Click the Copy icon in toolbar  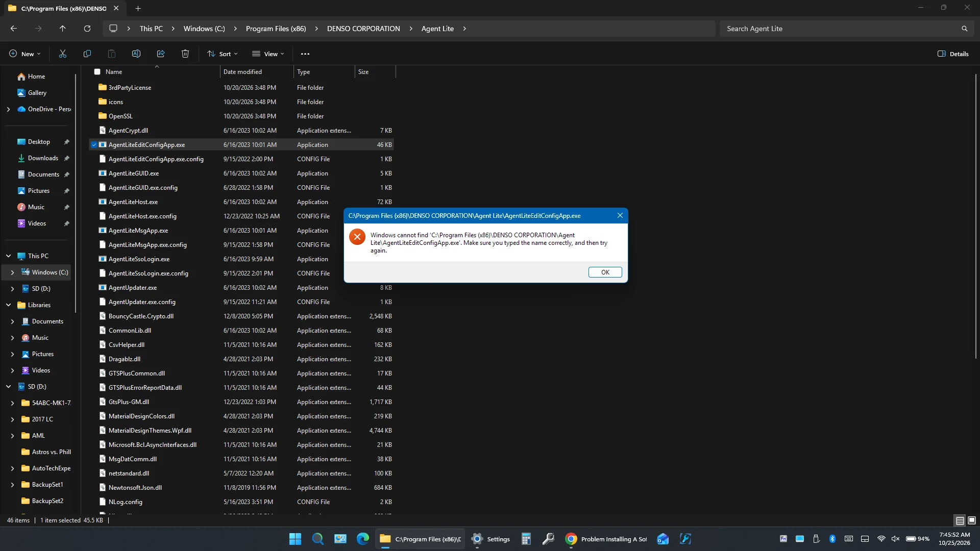point(87,54)
